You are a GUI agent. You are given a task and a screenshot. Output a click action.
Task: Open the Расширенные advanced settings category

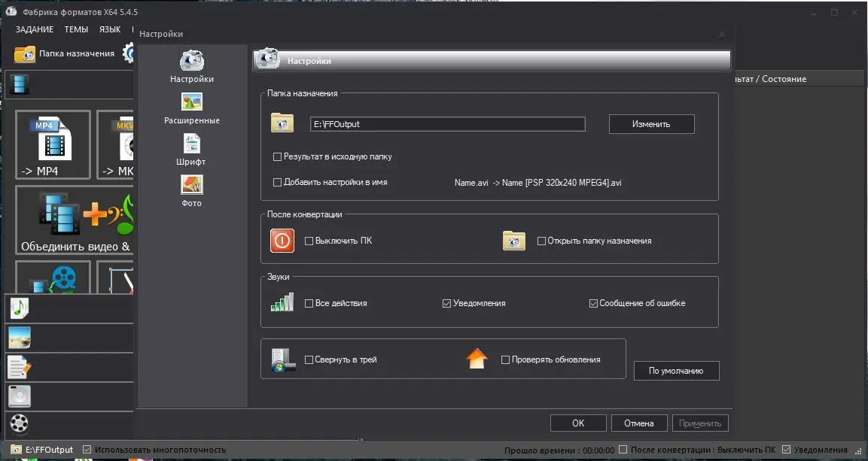pyautogui.click(x=191, y=108)
